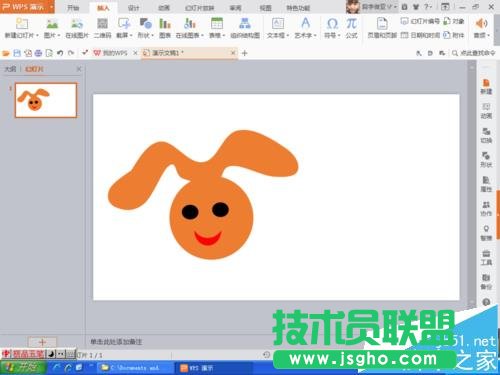Viewport: 500px width, 375px height.
Task: Click the New Slide (新建幻灯片) icon
Action: point(21,23)
